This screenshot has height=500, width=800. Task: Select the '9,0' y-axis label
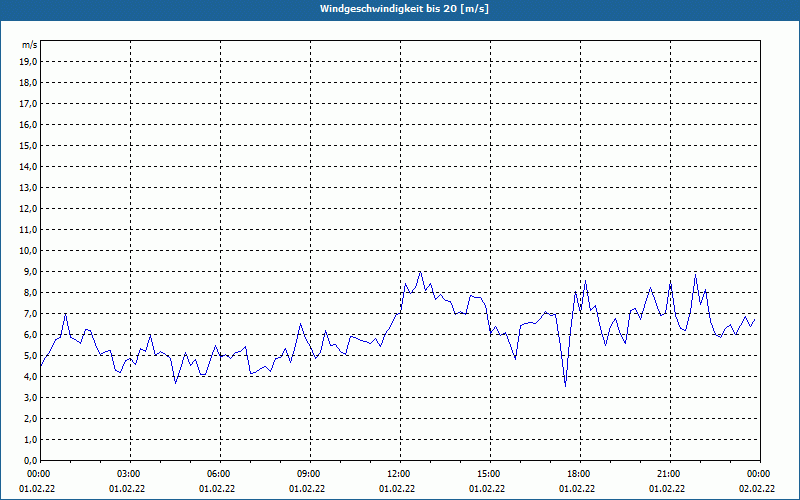tap(31, 271)
